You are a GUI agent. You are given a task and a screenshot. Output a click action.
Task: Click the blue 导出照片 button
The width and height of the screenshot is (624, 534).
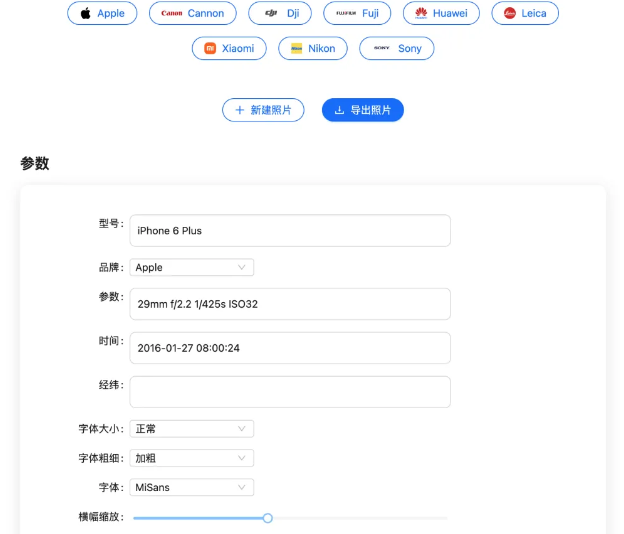[x=363, y=110]
